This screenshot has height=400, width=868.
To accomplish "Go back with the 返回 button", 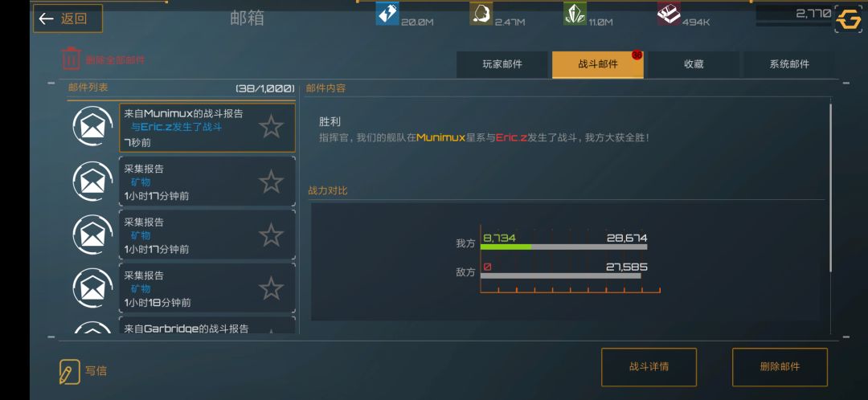I will click(x=68, y=18).
